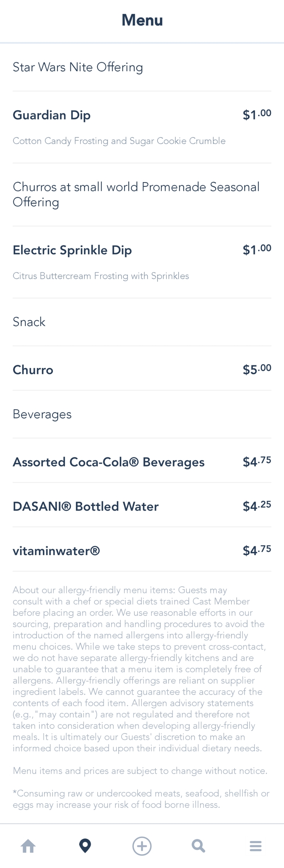This screenshot has height=868, width=284.
Task: Choose DASANI Bottled Water
Action: [x=85, y=506]
